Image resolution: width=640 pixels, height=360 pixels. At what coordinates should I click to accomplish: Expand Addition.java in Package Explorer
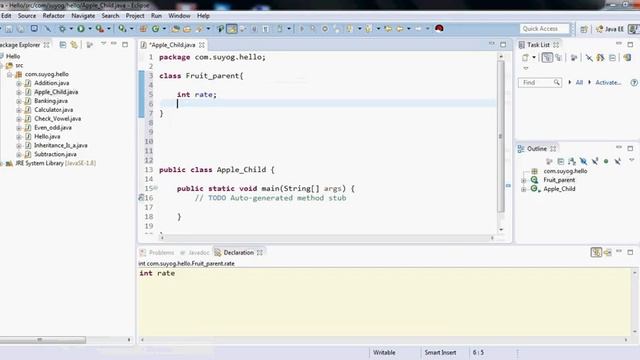pyautogui.click(x=19, y=83)
